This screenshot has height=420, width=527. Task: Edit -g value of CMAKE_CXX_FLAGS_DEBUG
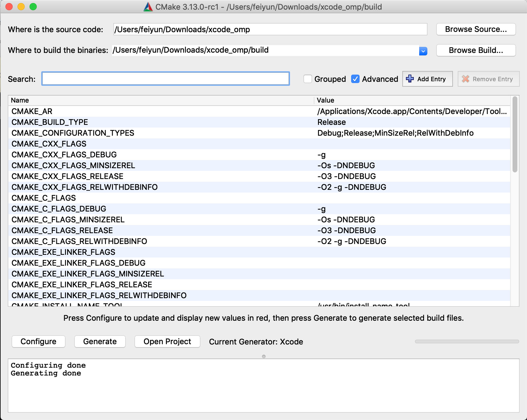pyautogui.click(x=322, y=155)
